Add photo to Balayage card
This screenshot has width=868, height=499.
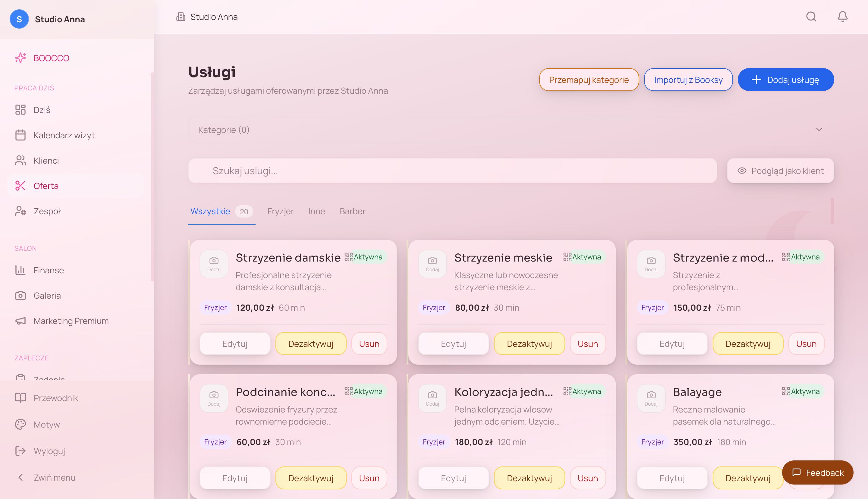pos(651,398)
